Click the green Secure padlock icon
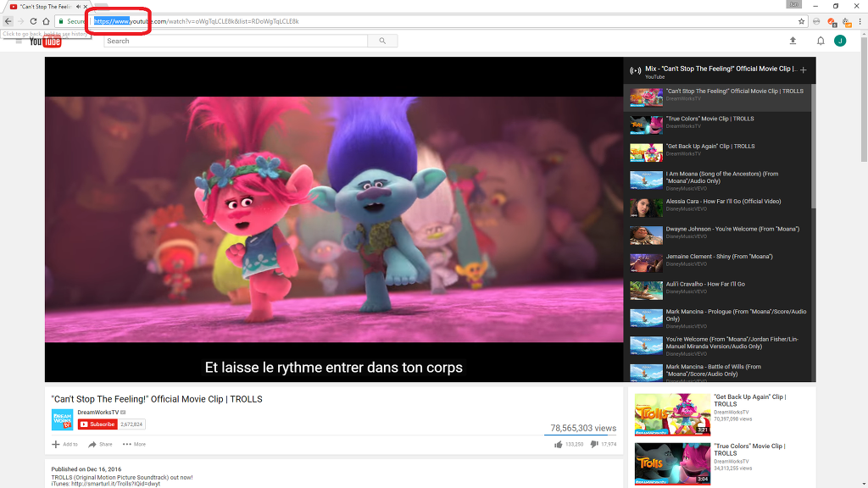The width and height of the screenshot is (868, 488). point(61,21)
